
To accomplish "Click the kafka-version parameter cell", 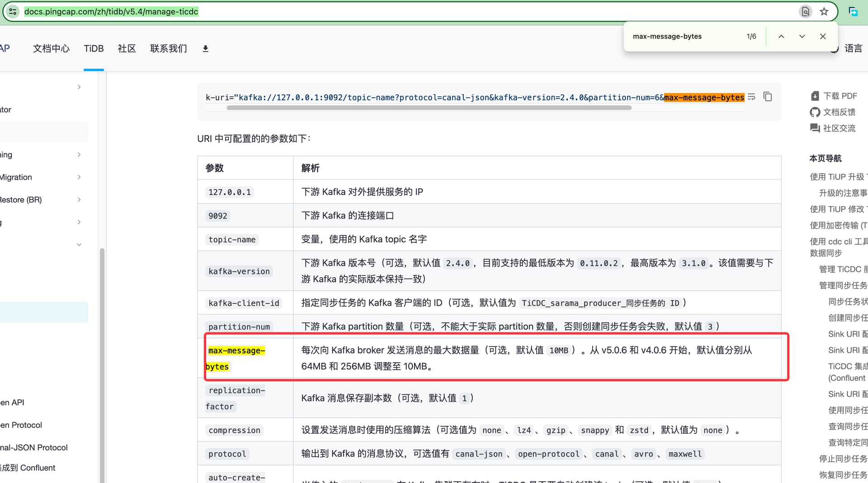I will (x=245, y=271).
